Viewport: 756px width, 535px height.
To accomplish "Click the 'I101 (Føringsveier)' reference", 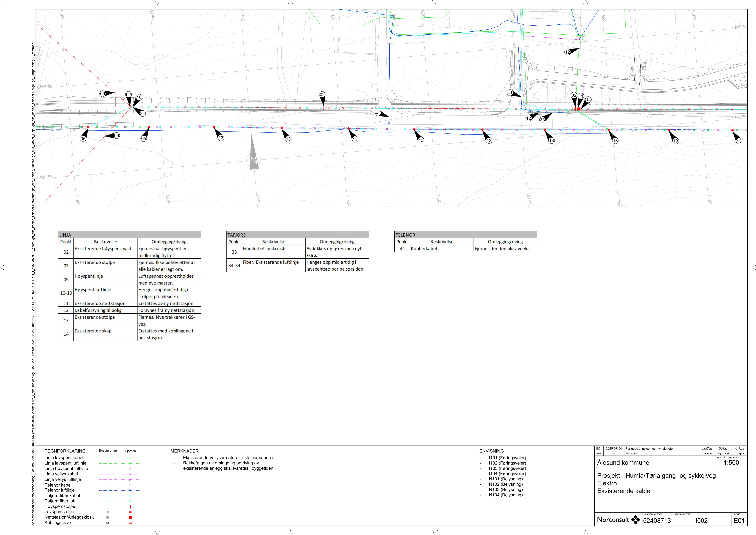I will [507, 458].
